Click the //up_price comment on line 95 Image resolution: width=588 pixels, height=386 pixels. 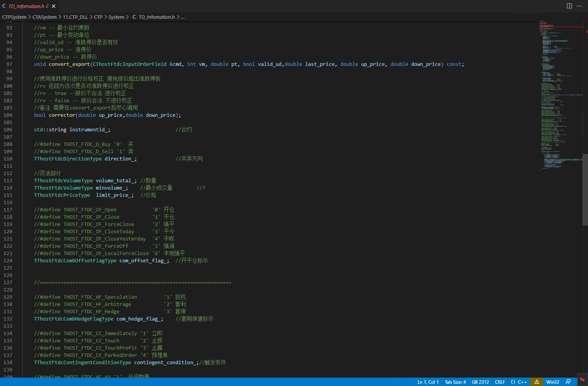click(63, 49)
